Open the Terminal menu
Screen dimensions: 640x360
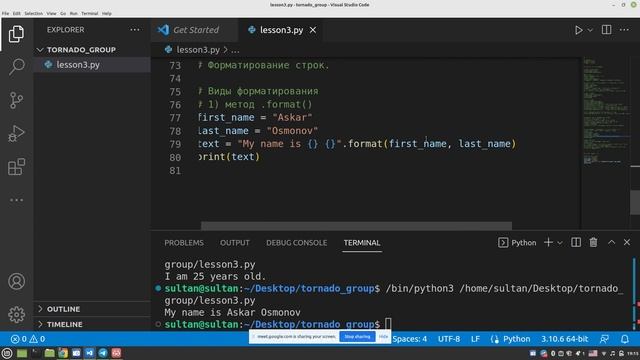pos(89,13)
